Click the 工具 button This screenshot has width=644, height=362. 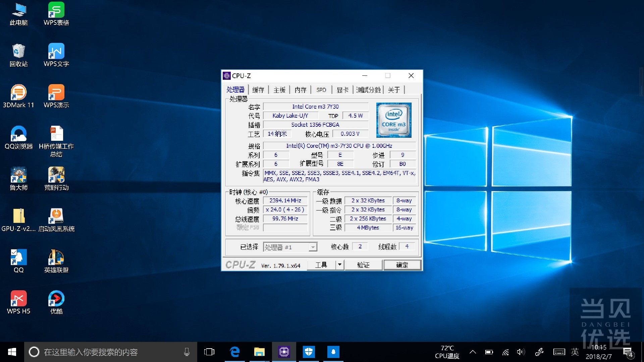[x=321, y=265]
